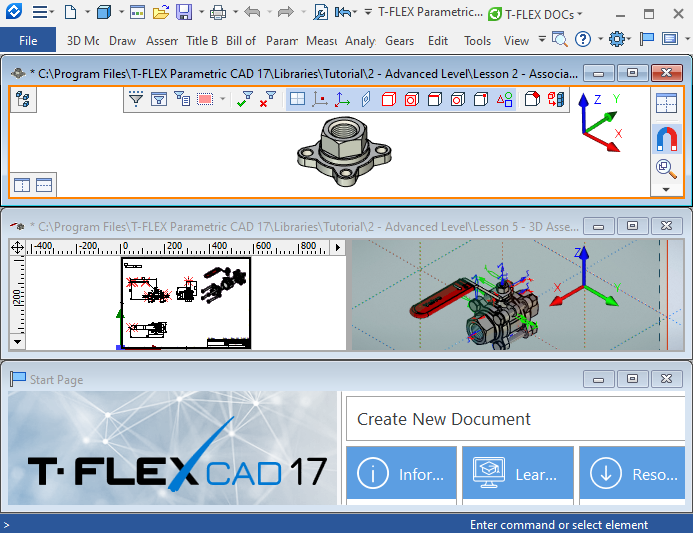The width and height of the screenshot is (693, 533).
Task: Split window horizontally icon in 3D view
Action: coord(44,185)
